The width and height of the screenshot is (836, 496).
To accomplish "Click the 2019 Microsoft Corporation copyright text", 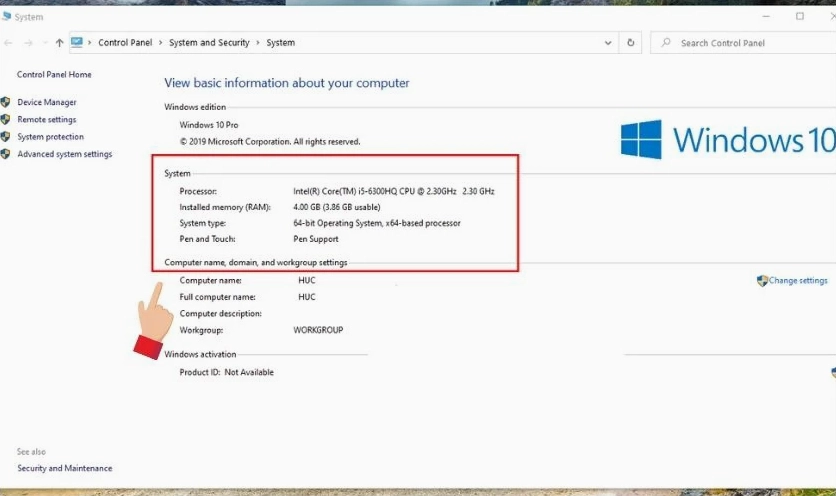I will 270,141.
